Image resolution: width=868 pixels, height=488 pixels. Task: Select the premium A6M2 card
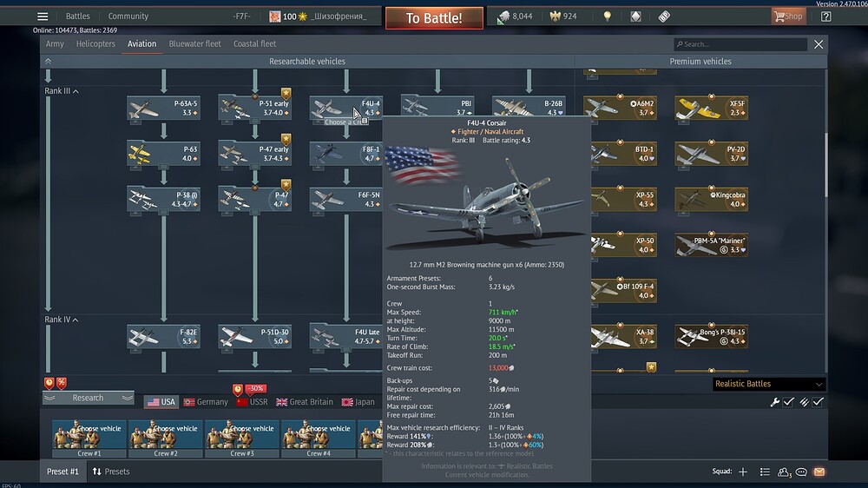(x=620, y=108)
